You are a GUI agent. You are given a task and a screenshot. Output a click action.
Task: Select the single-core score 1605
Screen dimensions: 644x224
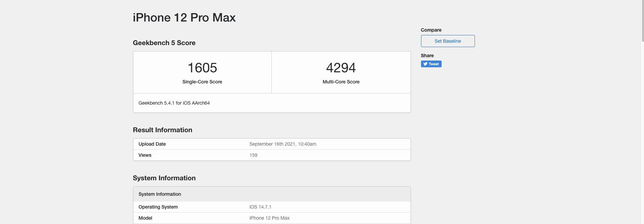pos(202,68)
